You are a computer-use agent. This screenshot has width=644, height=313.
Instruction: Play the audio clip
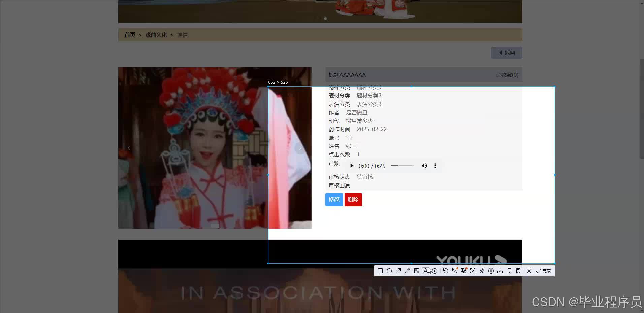[x=352, y=166]
